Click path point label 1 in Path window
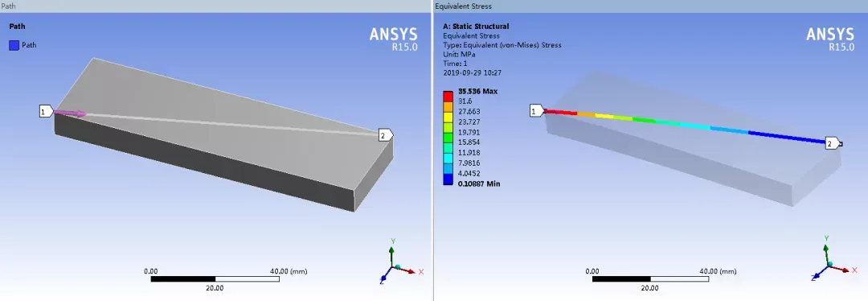This screenshot has width=868, height=301. (45, 112)
